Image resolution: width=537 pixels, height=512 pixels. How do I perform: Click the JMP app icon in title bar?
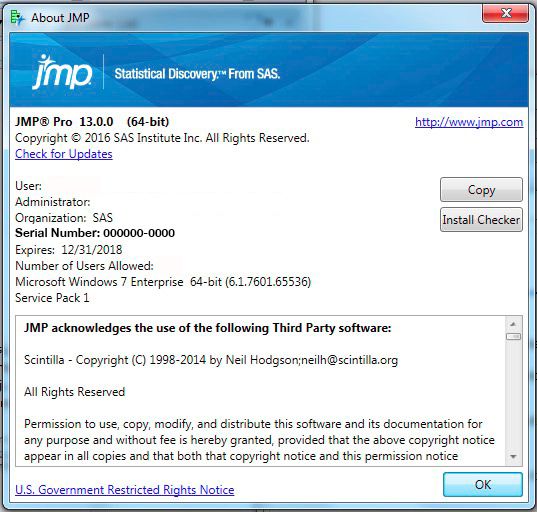pyautogui.click(x=17, y=17)
